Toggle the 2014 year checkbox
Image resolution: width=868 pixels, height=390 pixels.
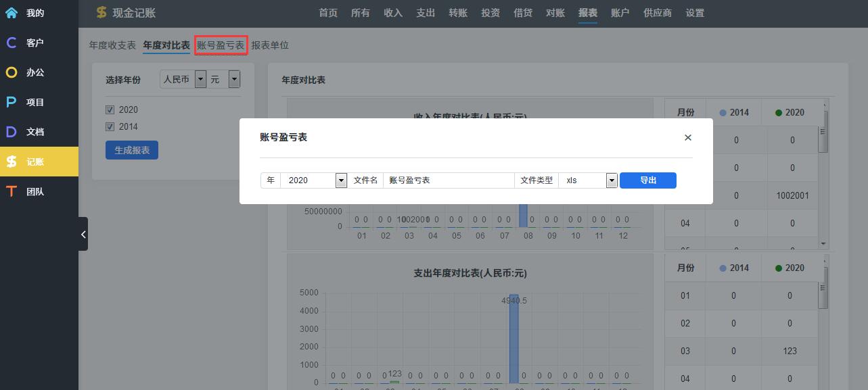coord(110,126)
